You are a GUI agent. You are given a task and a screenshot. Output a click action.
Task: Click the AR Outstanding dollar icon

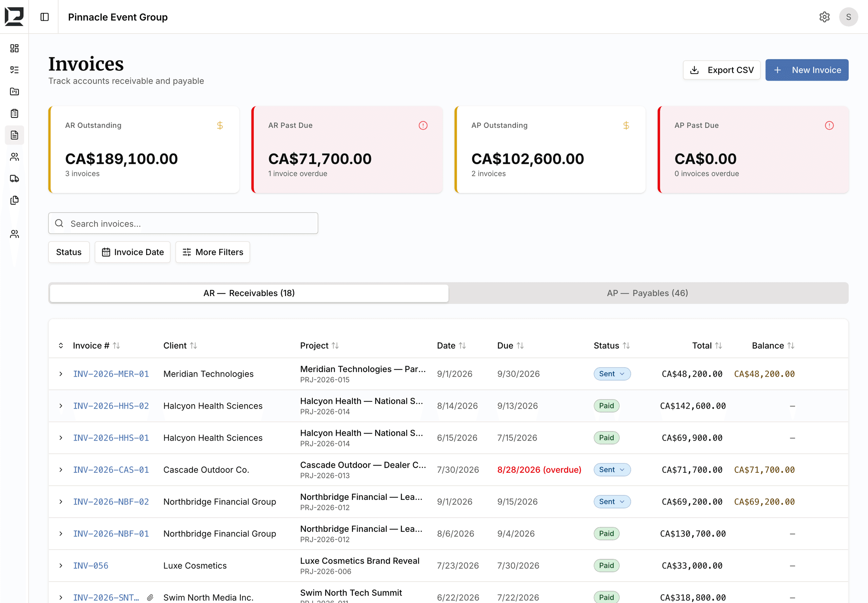(220, 125)
